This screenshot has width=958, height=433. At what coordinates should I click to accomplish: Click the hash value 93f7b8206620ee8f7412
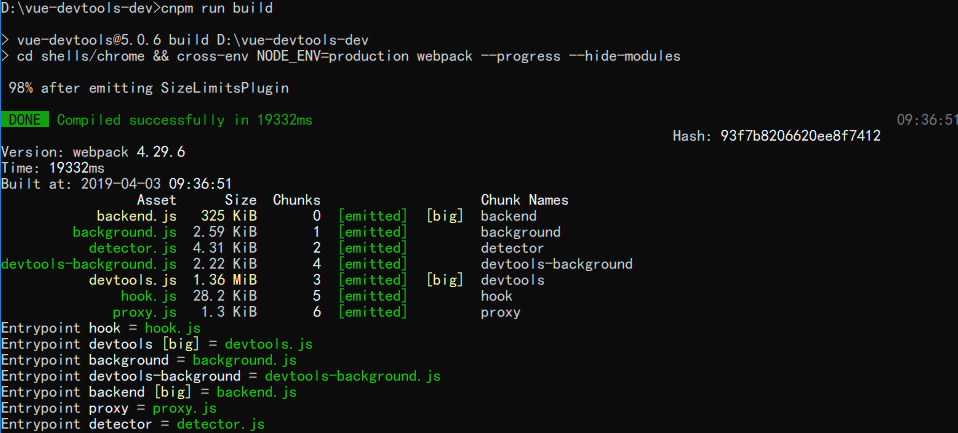pos(800,136)
